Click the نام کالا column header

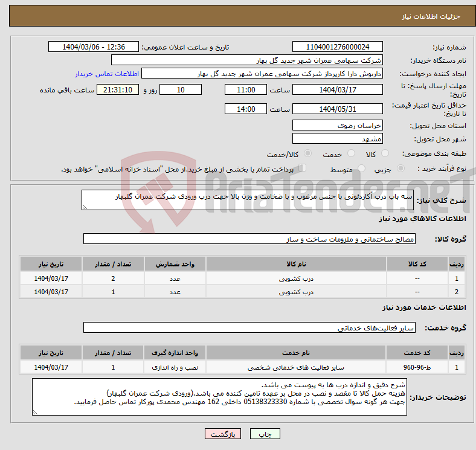click(x=296, y=264)
